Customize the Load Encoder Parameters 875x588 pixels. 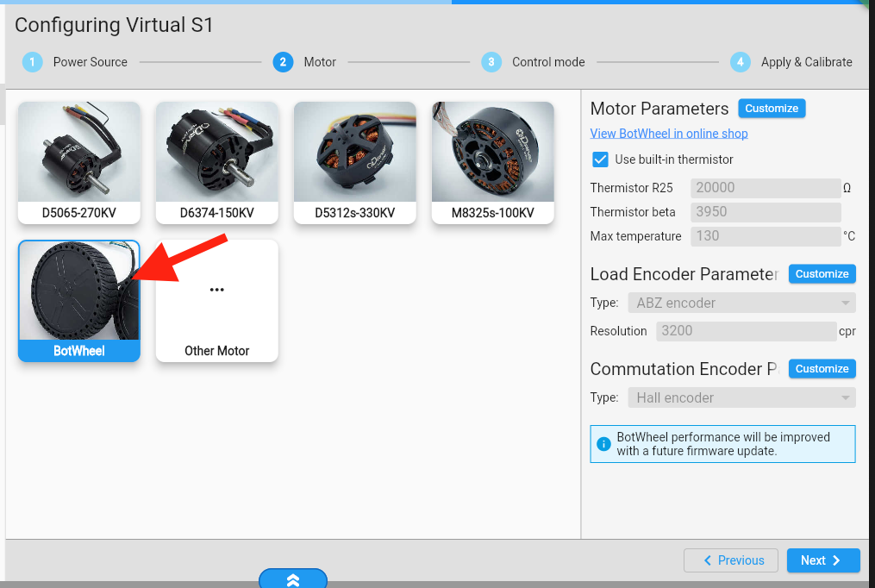tap(822, 274)
